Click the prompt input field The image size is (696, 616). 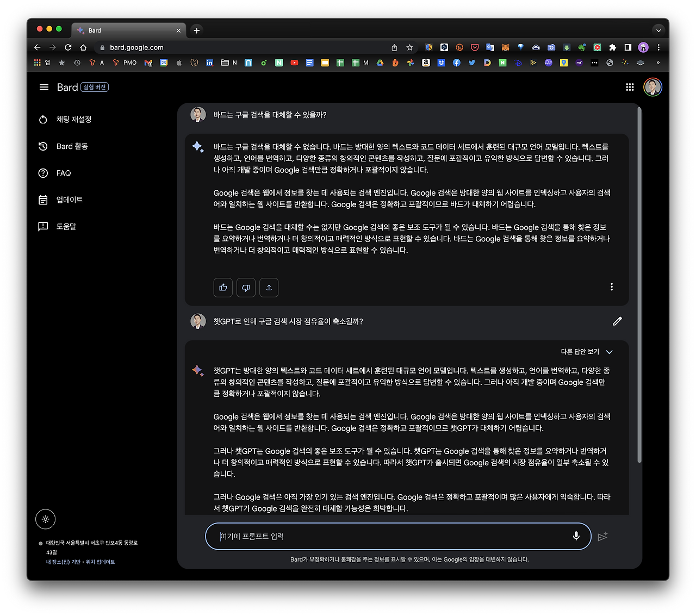(x=381, y=536)
